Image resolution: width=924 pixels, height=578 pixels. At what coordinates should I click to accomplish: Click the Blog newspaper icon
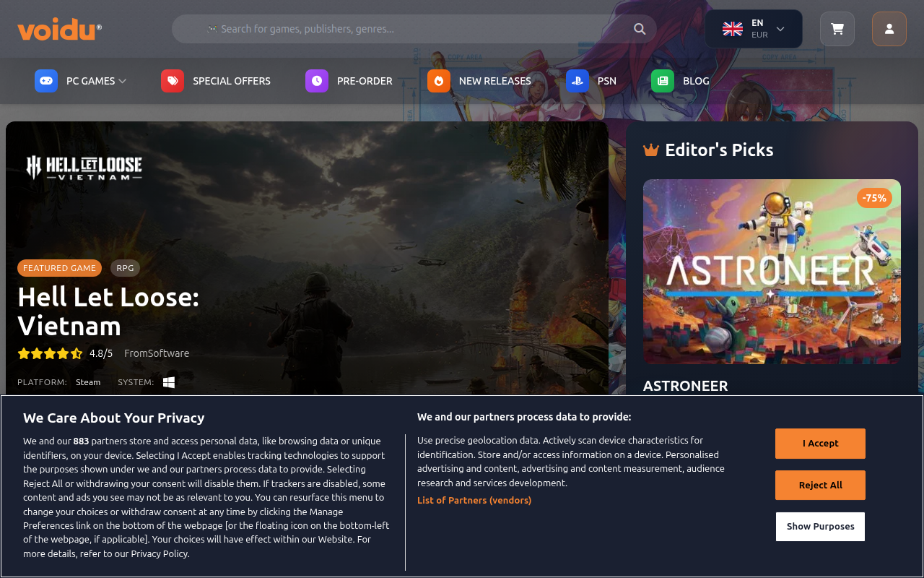[x=663, y=81]
